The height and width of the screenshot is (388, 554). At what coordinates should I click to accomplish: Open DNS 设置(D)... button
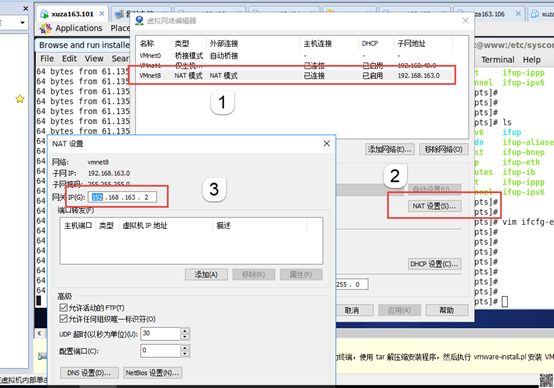click(89, 373)
